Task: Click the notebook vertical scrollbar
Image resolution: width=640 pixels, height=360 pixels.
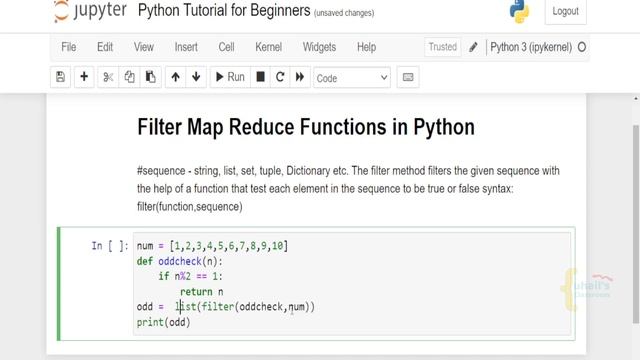Action: point(636,224)
